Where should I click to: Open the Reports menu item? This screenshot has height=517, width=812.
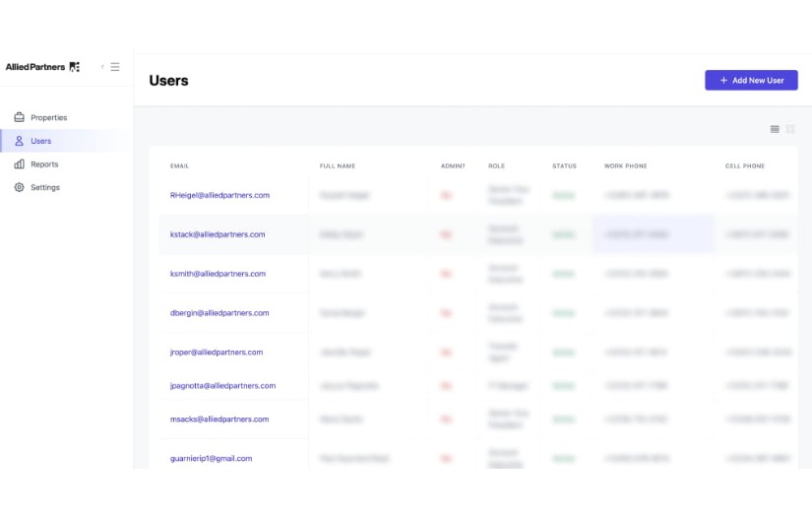[44, 164]
